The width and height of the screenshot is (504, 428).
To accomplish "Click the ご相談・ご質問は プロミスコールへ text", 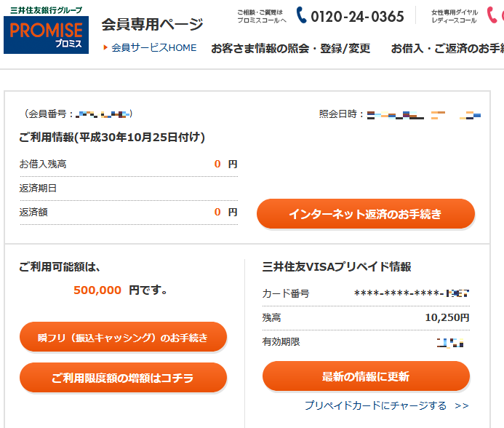I will (261, 16).
